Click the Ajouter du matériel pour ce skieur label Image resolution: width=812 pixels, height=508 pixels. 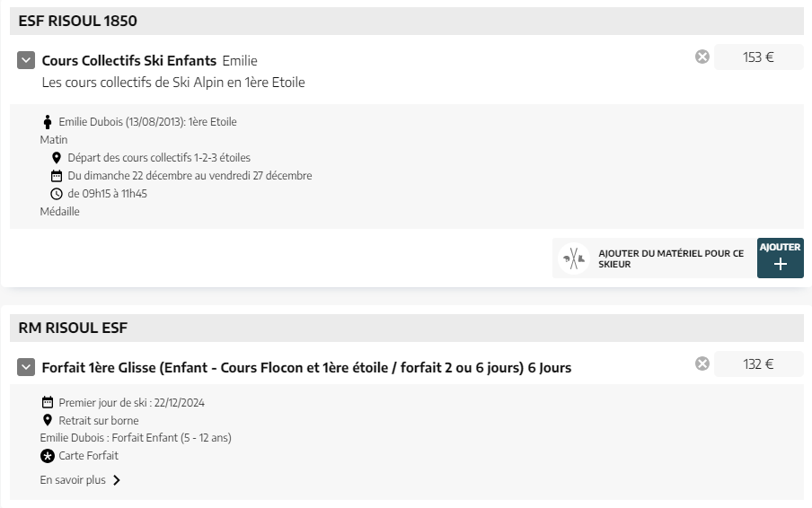coord(671,258)
